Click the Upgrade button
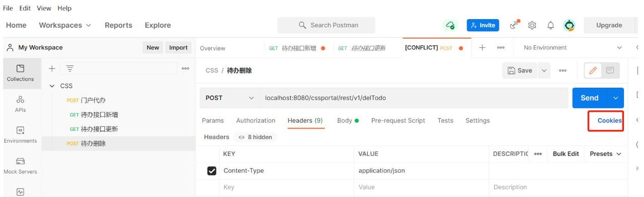The image size is (644, 197). click(609, 25)
